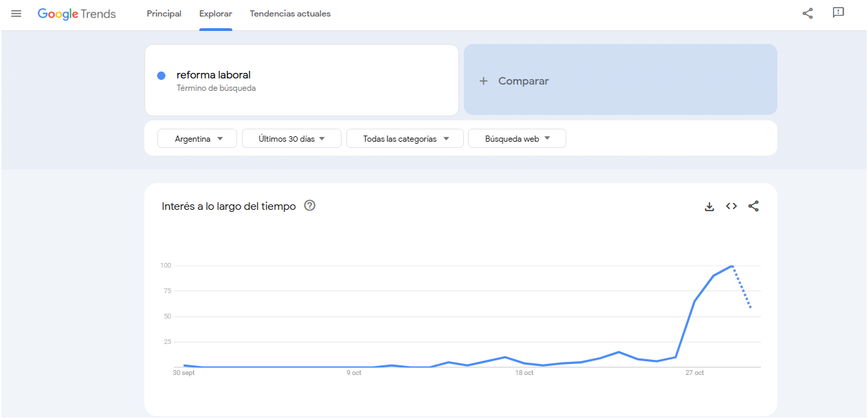Open help for Interés a lo largo del tiempo
The image size is (868, 419).
click(x=309, y=205)
